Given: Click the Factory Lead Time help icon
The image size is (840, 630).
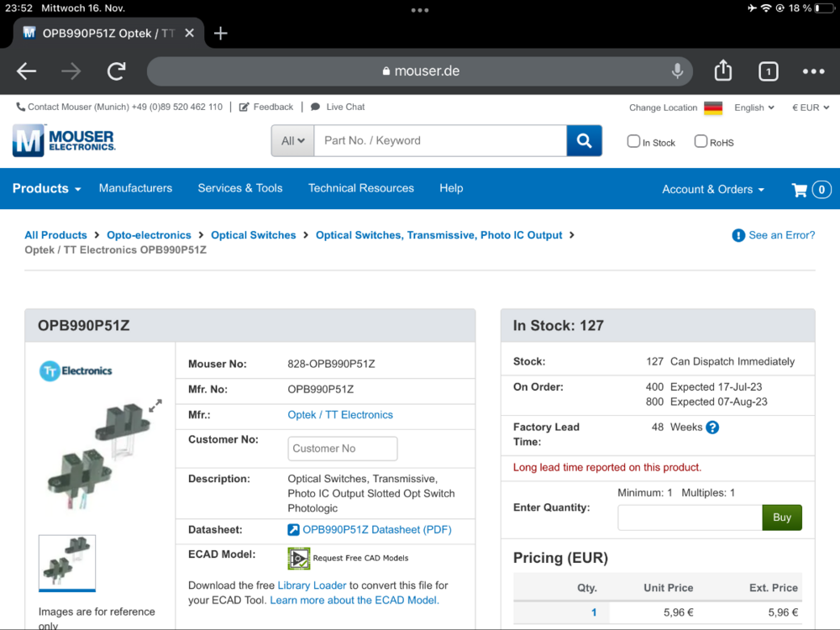Looking at the screenshot, I should (712, 428).
